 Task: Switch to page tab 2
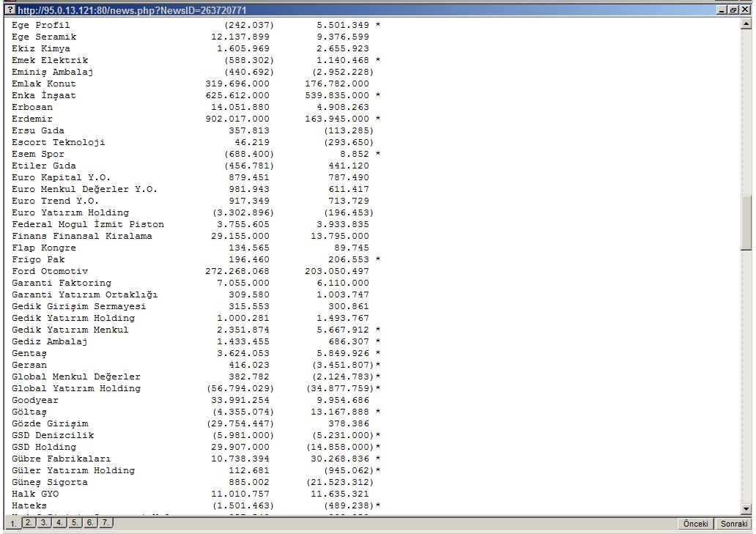(29, 522)
